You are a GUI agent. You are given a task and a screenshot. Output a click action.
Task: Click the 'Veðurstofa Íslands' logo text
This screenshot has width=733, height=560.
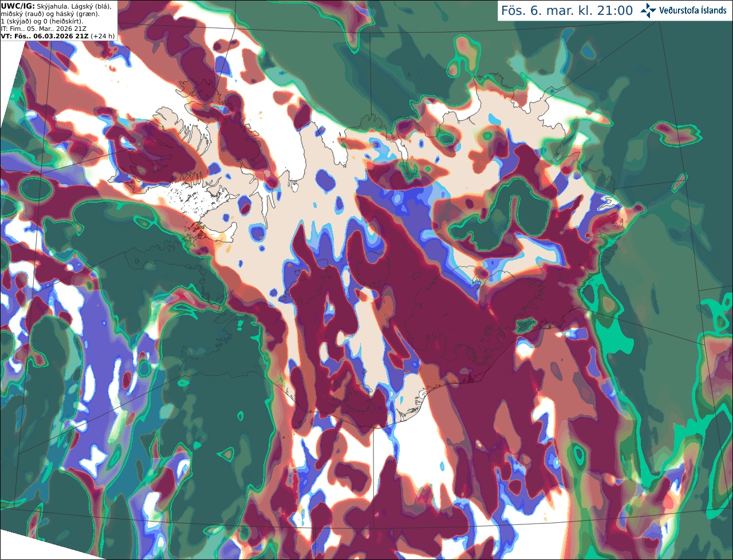click(x=693, y=10)
